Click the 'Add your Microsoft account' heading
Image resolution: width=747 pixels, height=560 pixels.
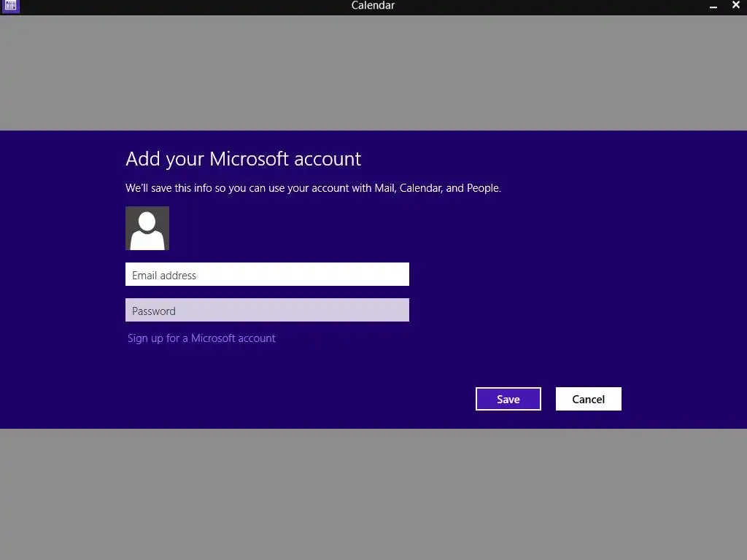244,159
